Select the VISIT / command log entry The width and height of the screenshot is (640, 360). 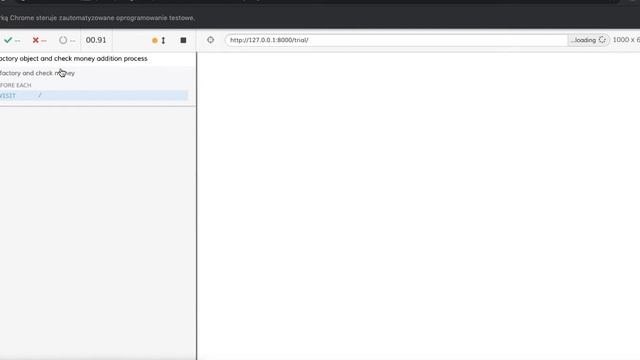coord(94,96)
